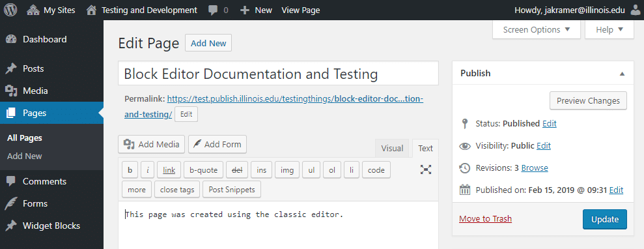
Task: Click the Add Media button
Action: coord(152,144)
